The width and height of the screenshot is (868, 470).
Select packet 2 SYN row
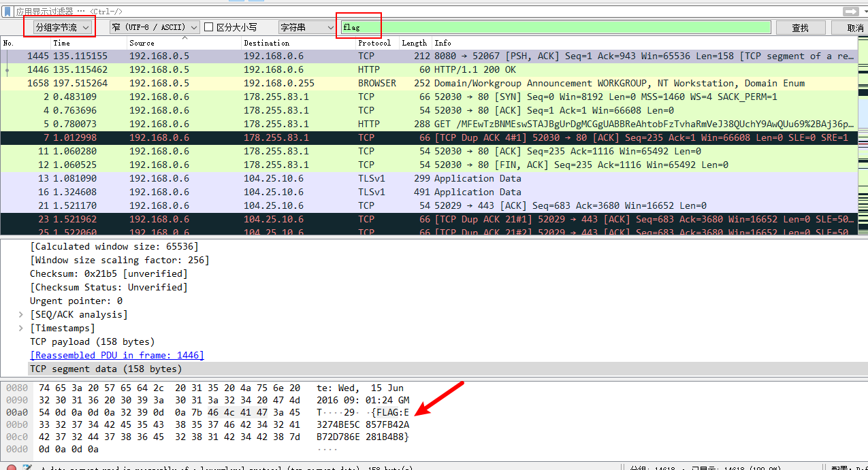coord(428,97)
